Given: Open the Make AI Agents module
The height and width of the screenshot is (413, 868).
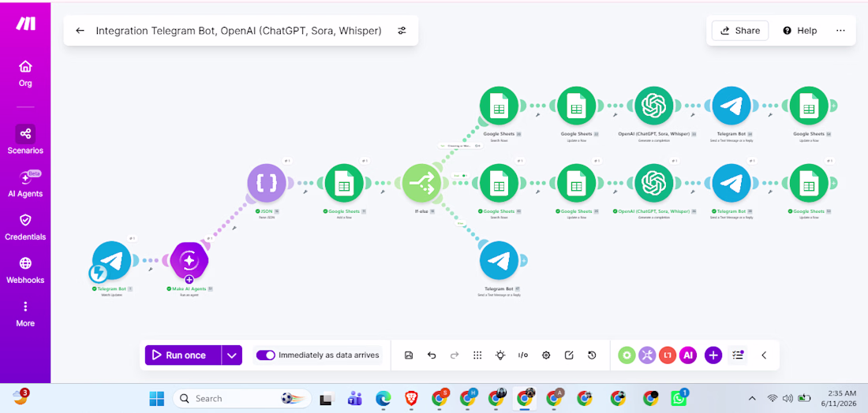Looking at the screenshot, I should (189, 260).
